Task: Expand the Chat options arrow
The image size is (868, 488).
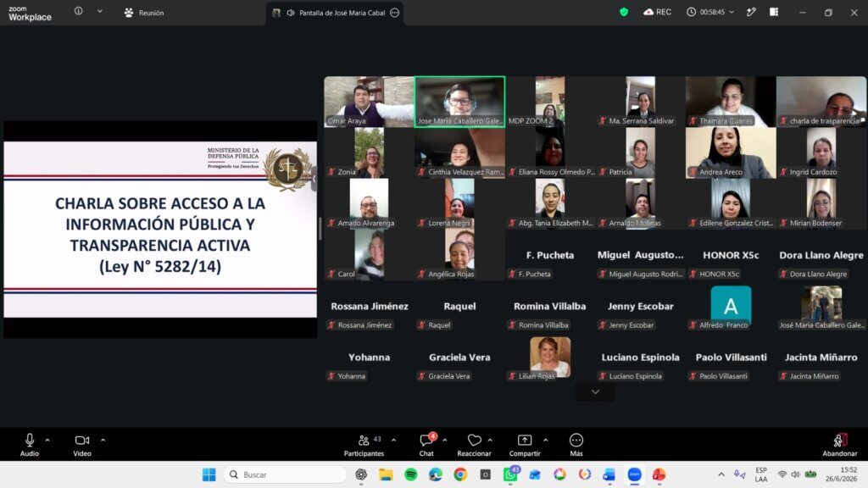Action: (x=444, y=441)
